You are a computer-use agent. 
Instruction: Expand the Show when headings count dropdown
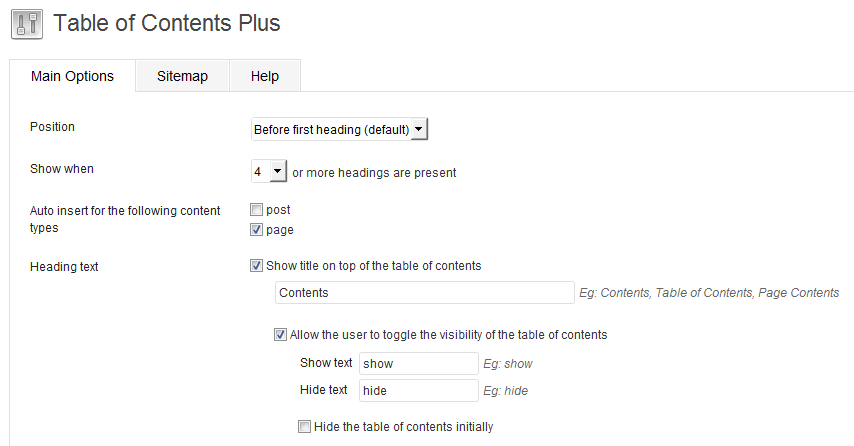tap(268, 172)
